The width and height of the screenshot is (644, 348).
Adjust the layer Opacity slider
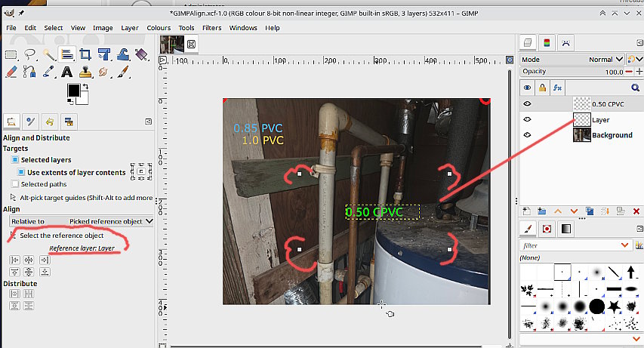(x=572, y=72)
